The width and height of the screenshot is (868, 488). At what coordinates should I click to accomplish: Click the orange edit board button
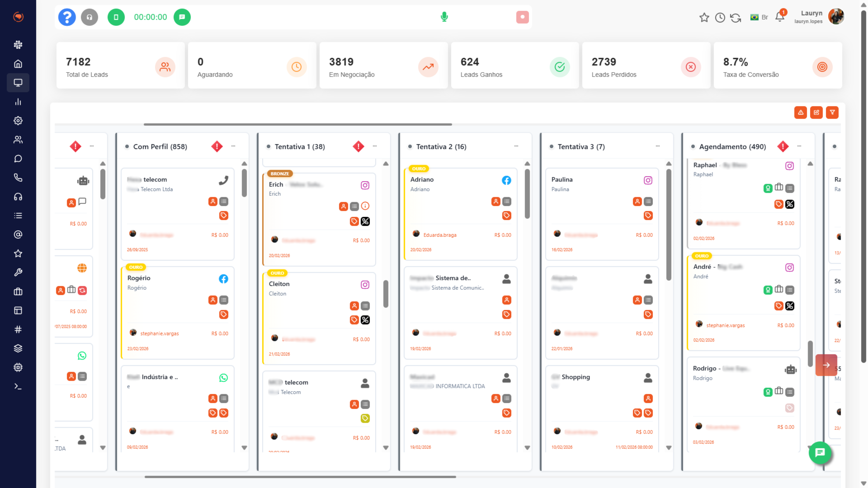[x=816, y=112]
